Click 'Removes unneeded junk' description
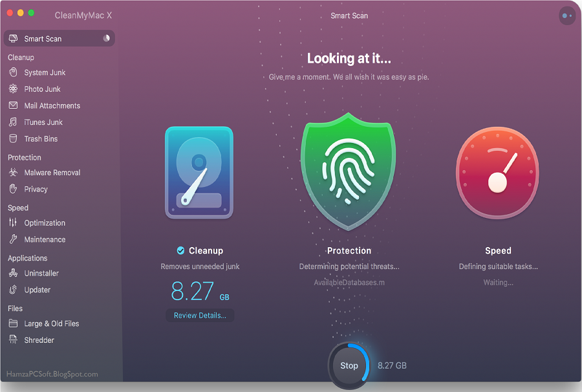The height and width of the screenshot is (392, 582). [x=200, y=267]
